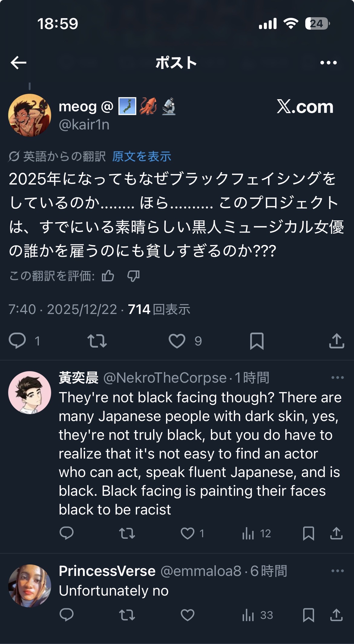Reply to the main post

(17, 341)
